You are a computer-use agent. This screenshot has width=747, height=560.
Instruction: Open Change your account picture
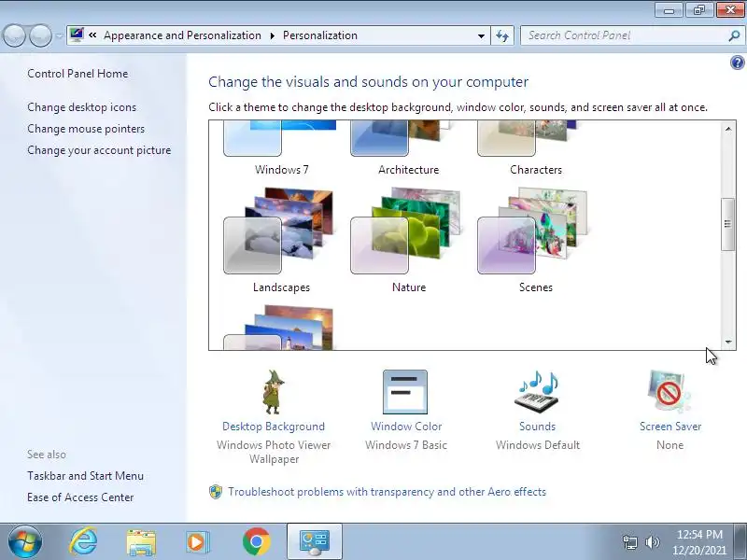(99, 150)
